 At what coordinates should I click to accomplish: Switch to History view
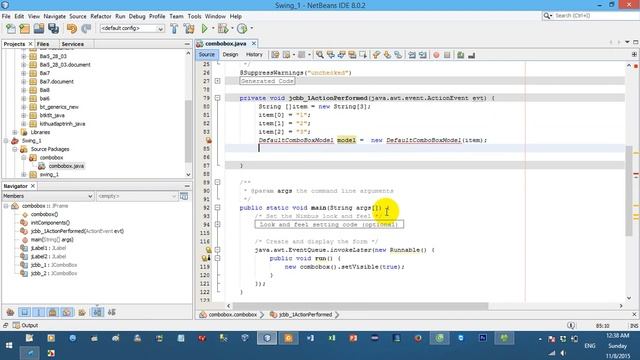(254, 55)
